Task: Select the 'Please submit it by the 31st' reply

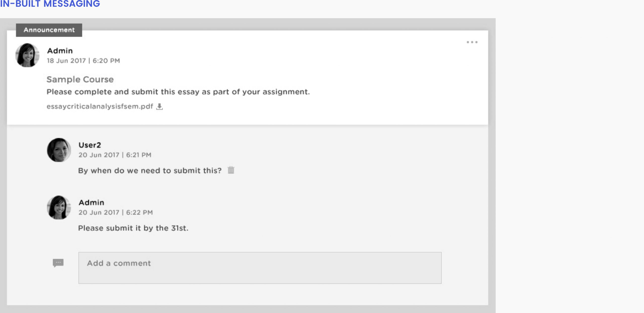Action: 133,228
